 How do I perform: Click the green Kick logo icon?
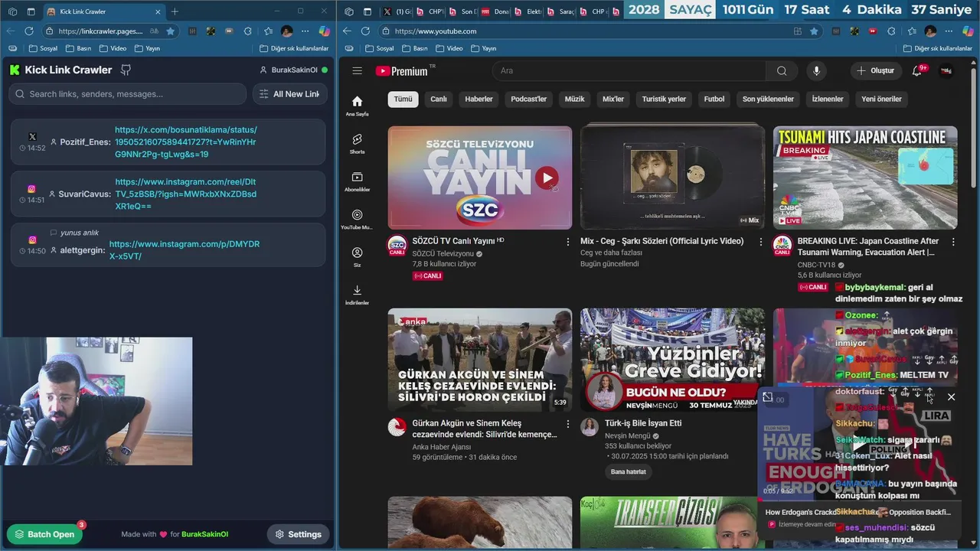click(x=15, y=70)
